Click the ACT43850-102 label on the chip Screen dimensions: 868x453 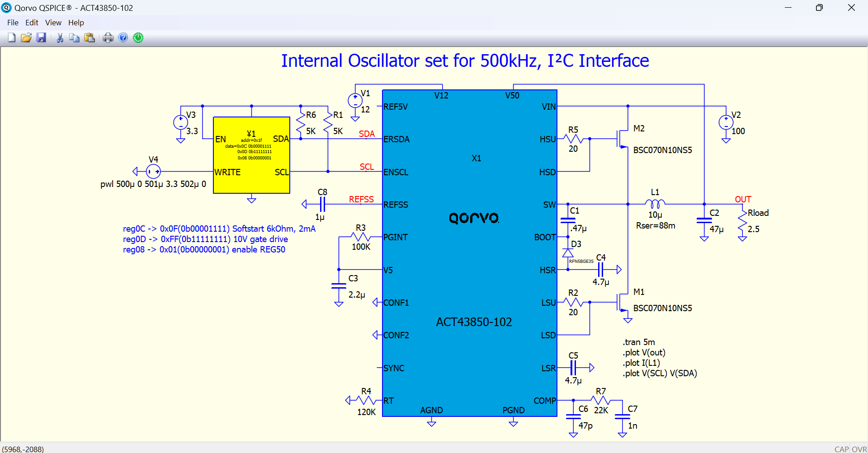(474, 322)
